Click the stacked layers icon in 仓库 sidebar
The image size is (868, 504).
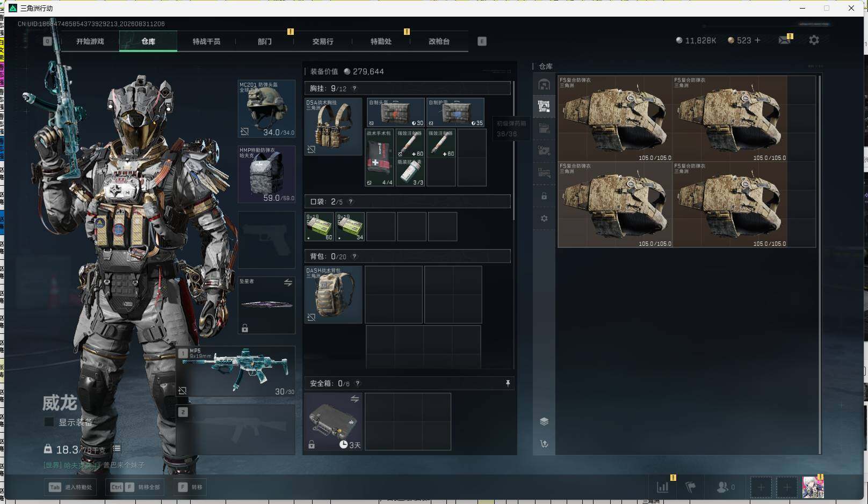coord(544,421)
